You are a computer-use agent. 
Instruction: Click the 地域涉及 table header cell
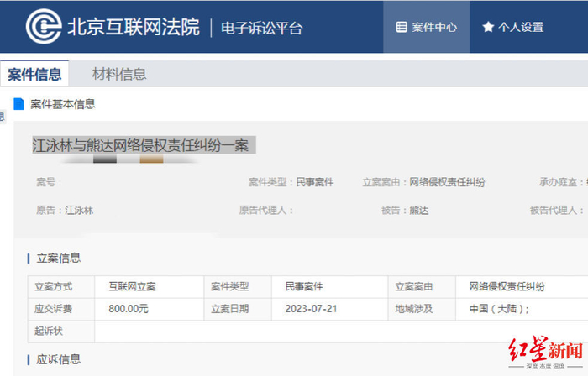coord(422,309)
